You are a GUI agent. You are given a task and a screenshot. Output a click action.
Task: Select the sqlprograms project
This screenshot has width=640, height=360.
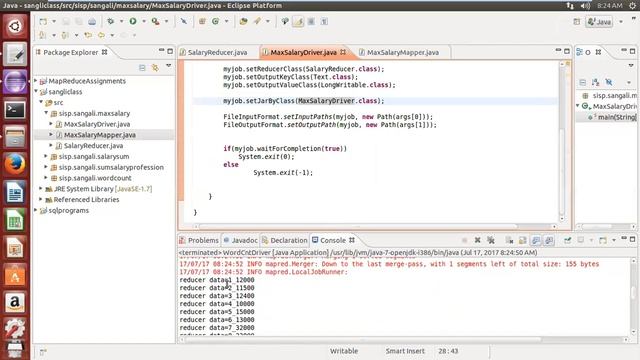(69, 211)
